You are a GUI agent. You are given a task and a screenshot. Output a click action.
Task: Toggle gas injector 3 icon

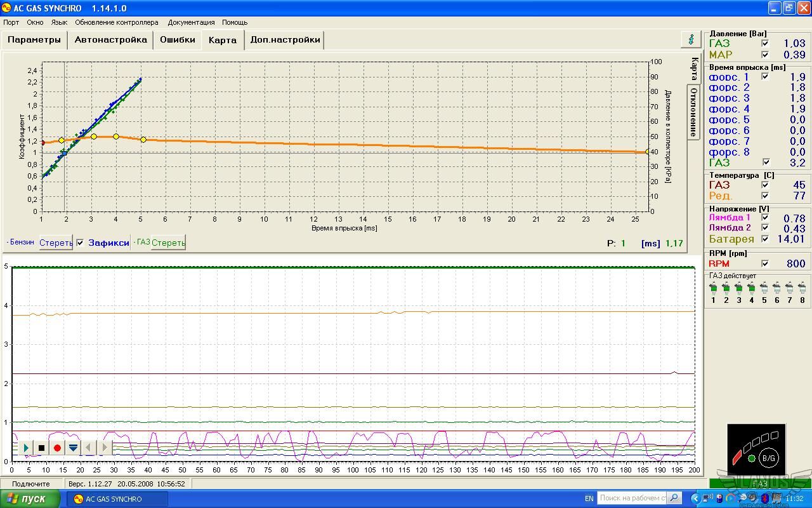pos(739,288)
